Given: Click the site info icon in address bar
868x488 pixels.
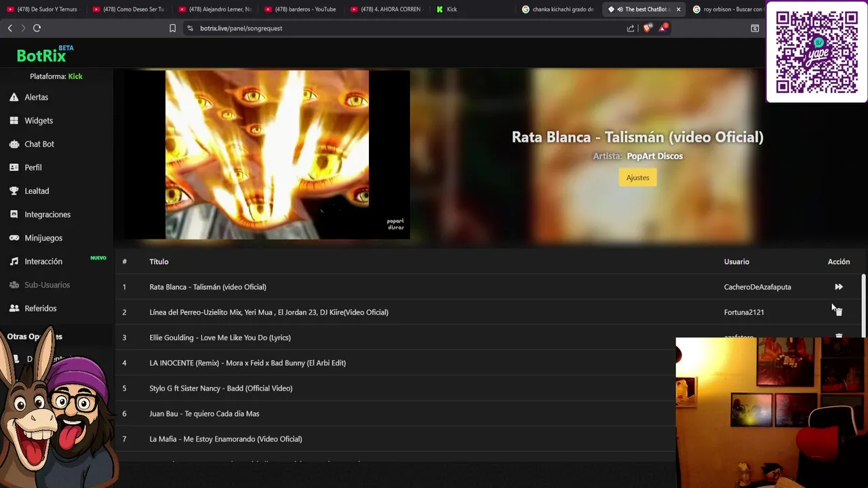Looking at the screenshot, I should coord(190,28).
